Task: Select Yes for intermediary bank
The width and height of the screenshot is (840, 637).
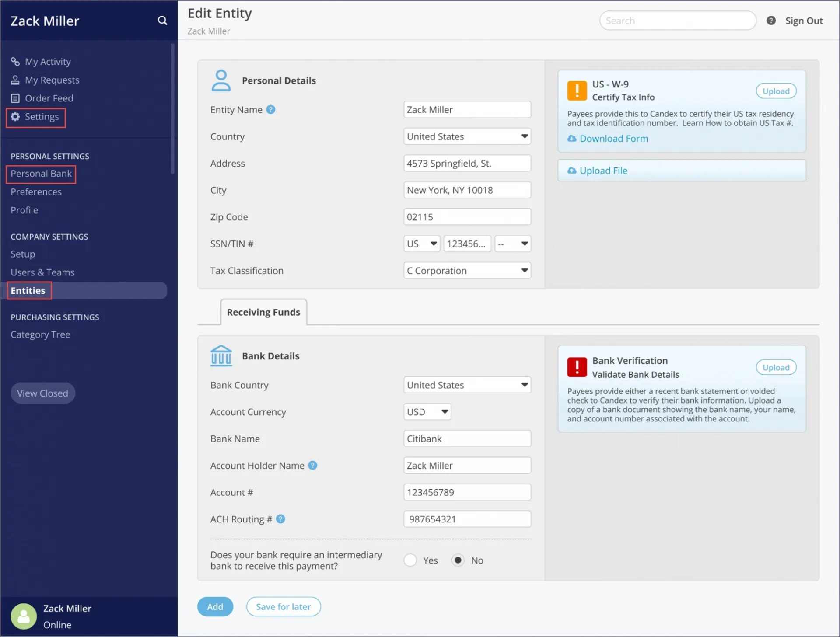Action: click(x=410, y=560)
